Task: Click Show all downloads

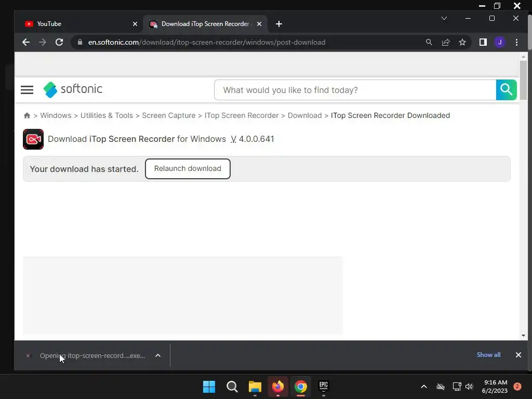Action: point(488,354)
